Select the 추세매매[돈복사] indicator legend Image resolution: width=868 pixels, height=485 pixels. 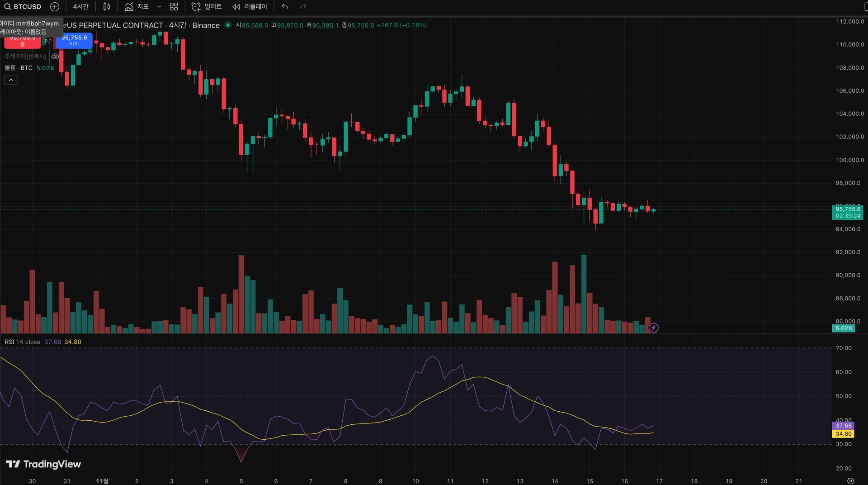pyautogui.click(x=26, y=57)
